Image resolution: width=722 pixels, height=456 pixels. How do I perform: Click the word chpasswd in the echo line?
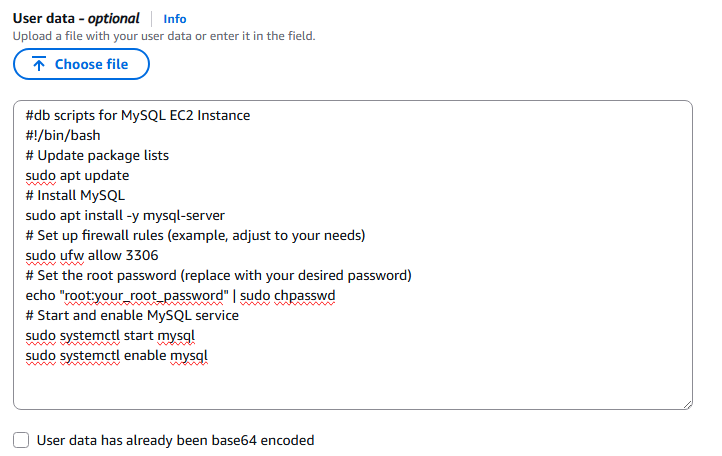click(304, 295)
